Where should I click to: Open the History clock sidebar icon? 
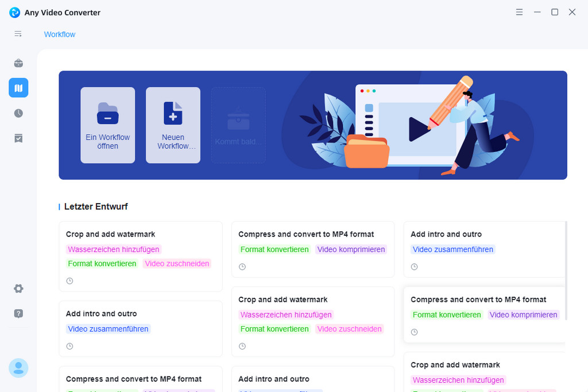point(18,113)
